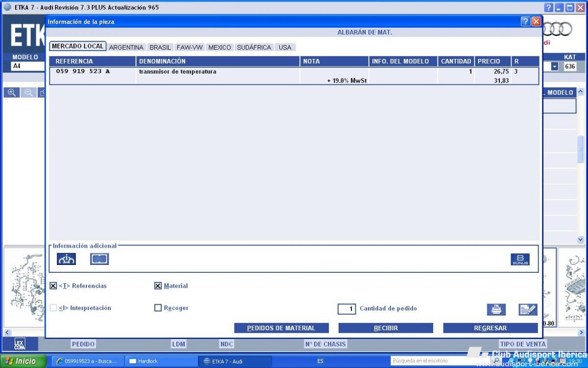The height and width of the screenshot is (368, 588).
Task: Focus the Búsqueda en el escritorio search box
Action: coord(440,361)
